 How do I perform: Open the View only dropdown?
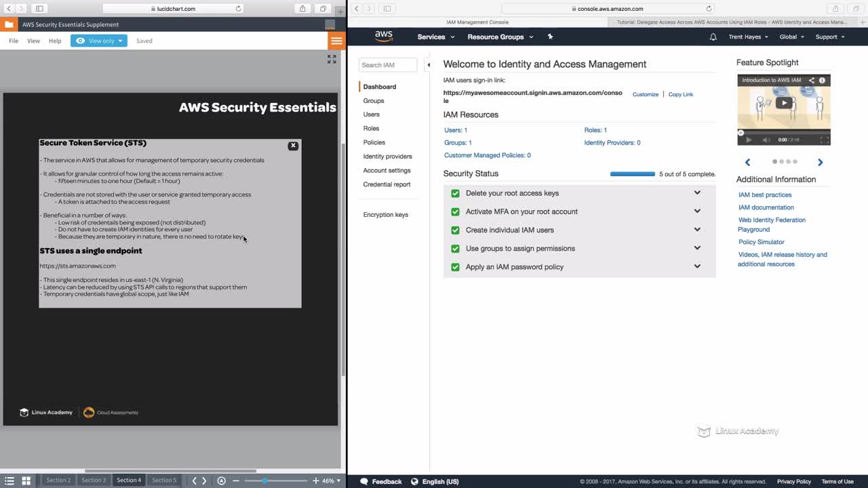[x=99, y=41]
